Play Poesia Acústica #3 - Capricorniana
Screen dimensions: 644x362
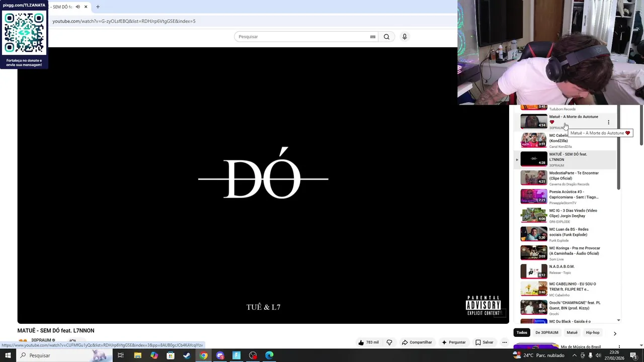[566, 197]
